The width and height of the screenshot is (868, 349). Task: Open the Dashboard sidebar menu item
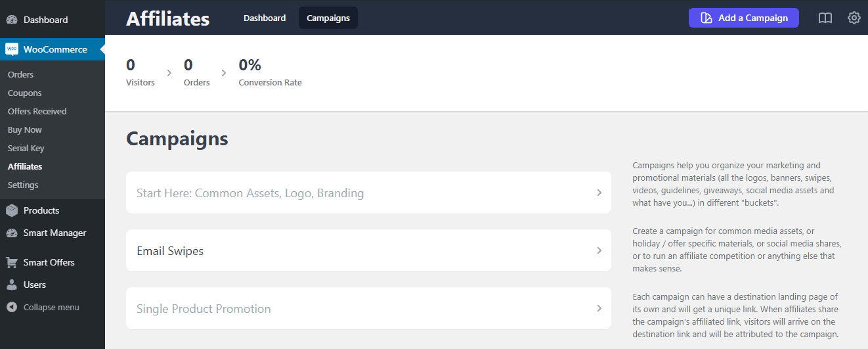53,20
